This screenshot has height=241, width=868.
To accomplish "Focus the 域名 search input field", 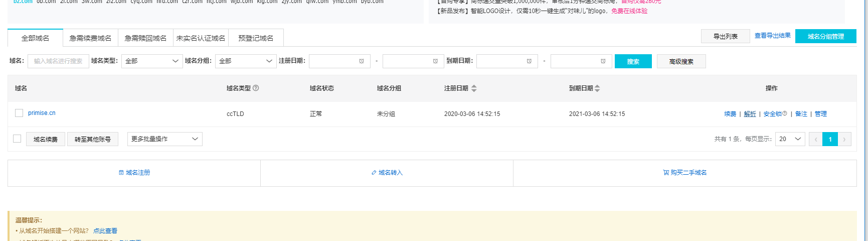I will 58,61.
